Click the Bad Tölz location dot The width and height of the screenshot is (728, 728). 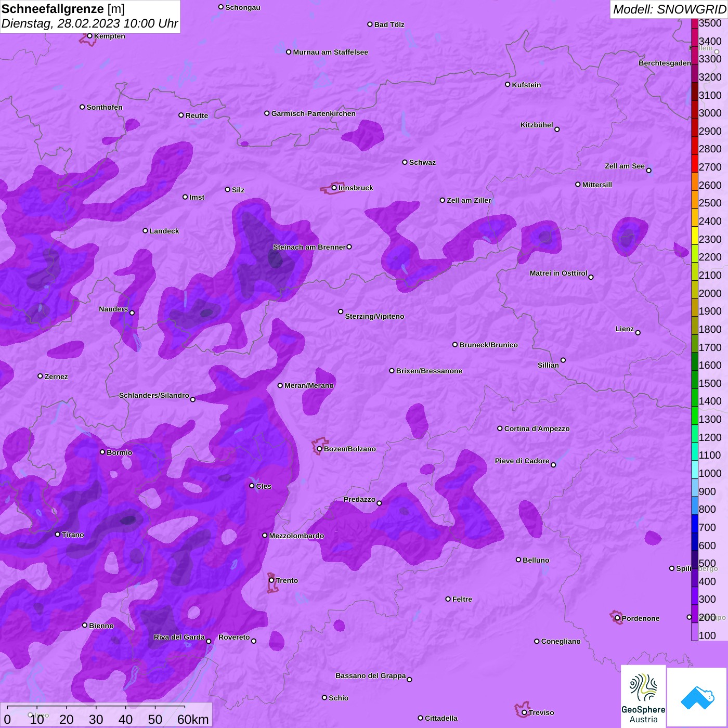tap(370, 24)
